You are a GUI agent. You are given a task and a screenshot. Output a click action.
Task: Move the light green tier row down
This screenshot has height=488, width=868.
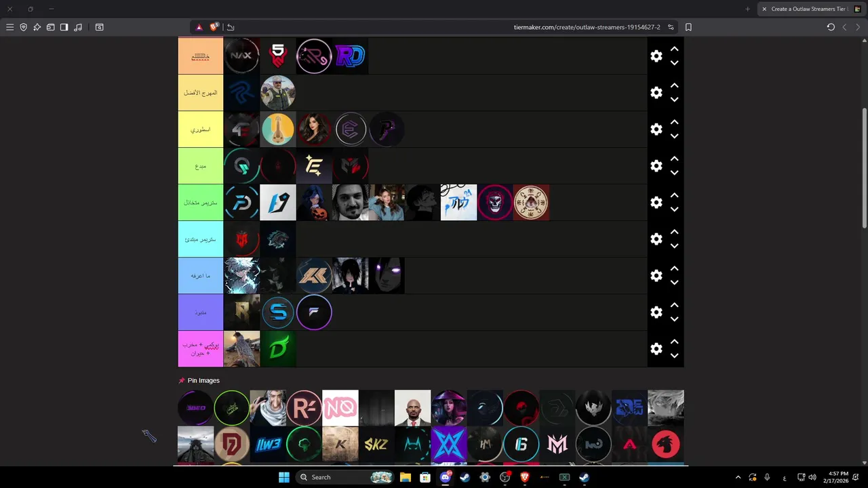click(674, 173)
